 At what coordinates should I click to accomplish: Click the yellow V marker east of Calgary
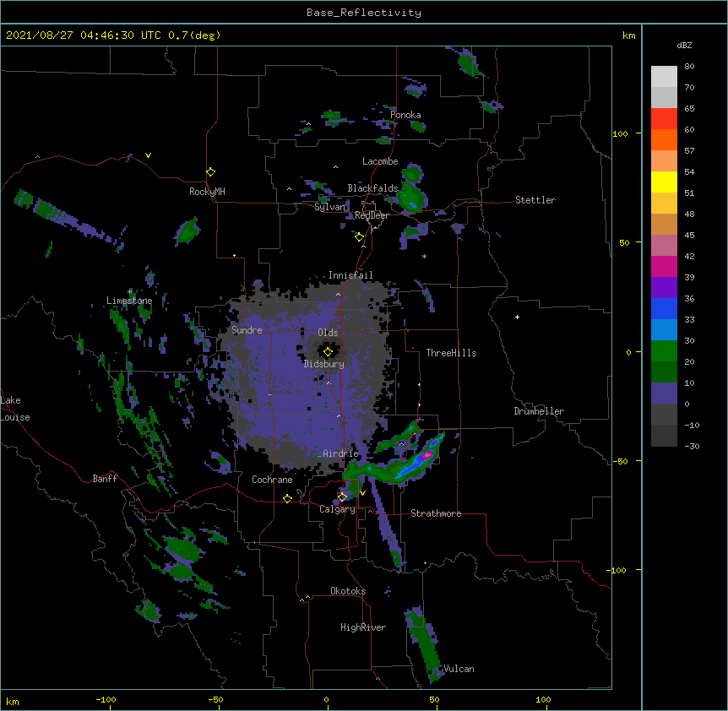coord(362,493)
